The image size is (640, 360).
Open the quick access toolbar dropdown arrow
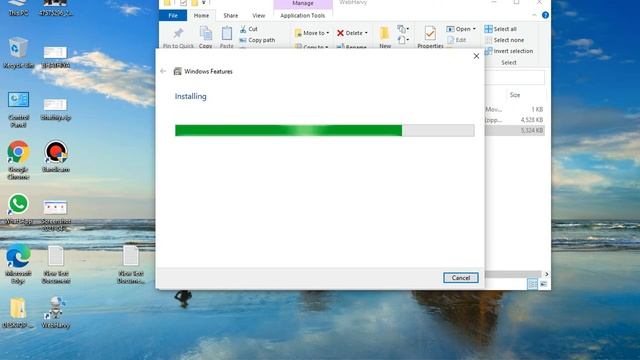pos(204,3)
